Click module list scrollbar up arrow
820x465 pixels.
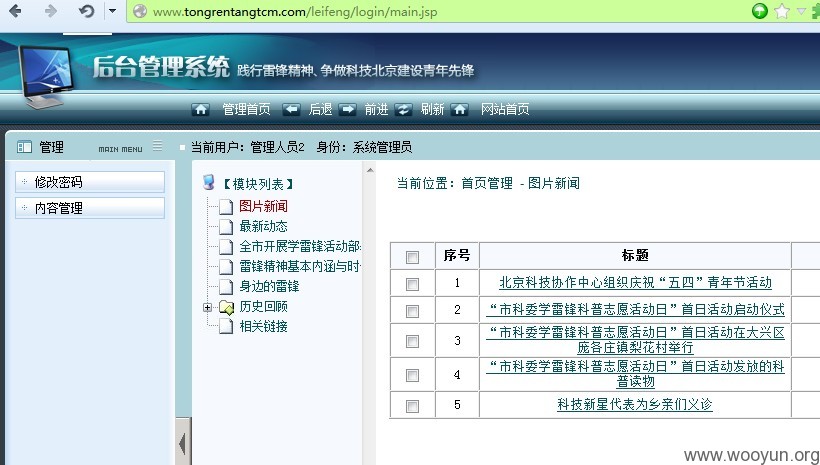coord(370,170)
